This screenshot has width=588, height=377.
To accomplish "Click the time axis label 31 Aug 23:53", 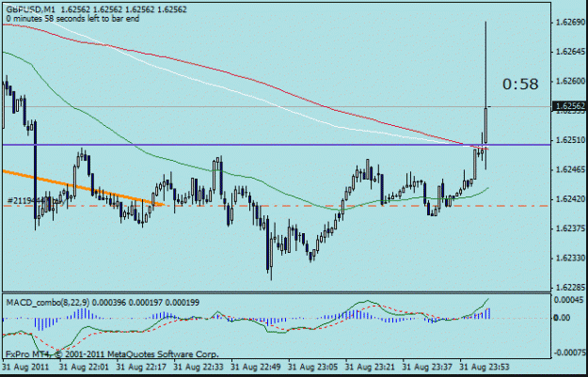I will pyautogui.click(x=485, y=366).
